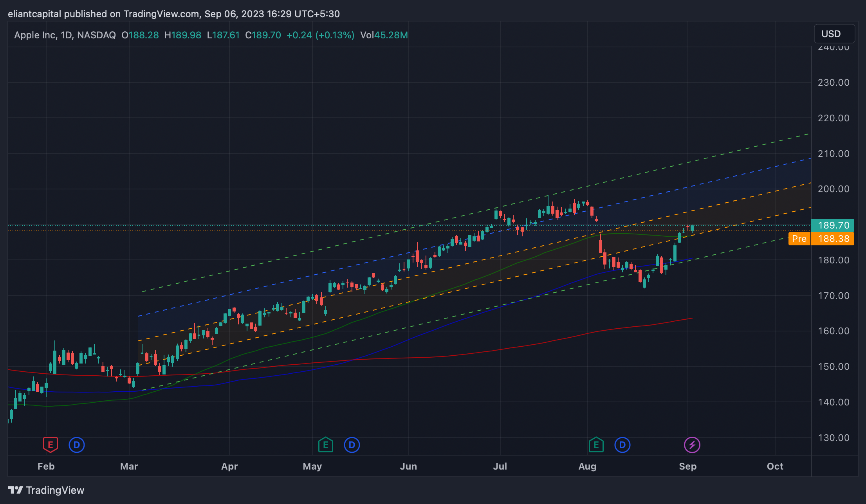Click the Apple Inc symbol title
The image size is (866, 504).
(x=35, y=35)
